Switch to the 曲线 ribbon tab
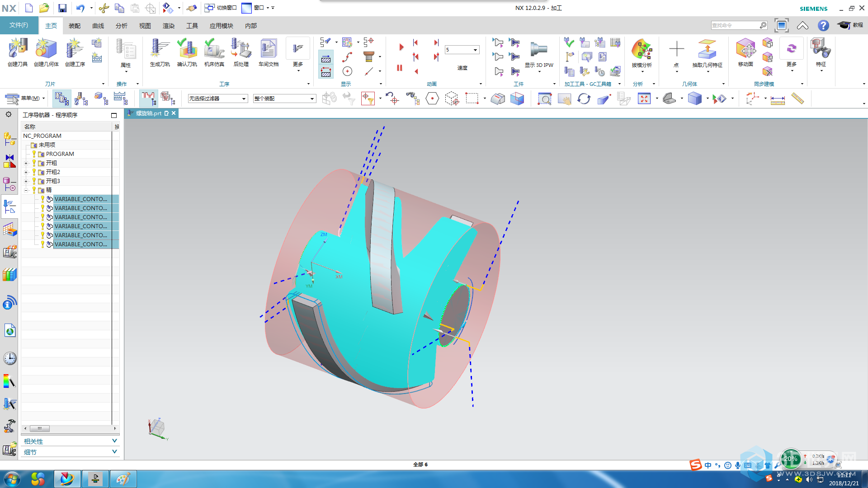Viewport: 868px width, 488px height. tap(98, 26)
